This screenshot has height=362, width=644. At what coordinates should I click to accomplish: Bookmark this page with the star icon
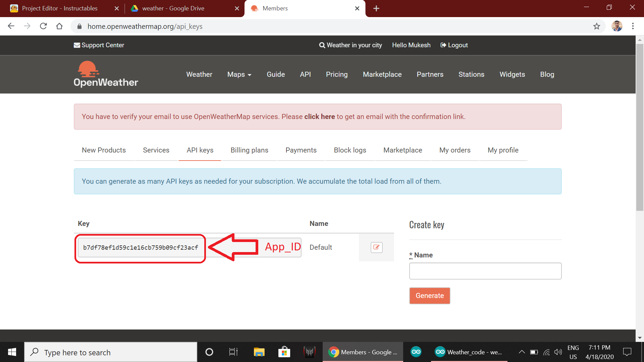click(x=596, y=26)
